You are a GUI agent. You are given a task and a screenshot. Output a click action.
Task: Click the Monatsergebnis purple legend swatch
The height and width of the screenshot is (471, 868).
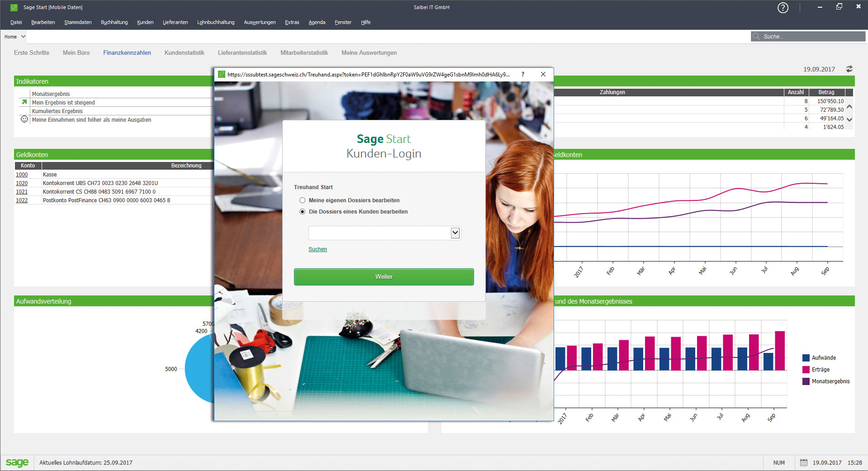click(806, 381)
